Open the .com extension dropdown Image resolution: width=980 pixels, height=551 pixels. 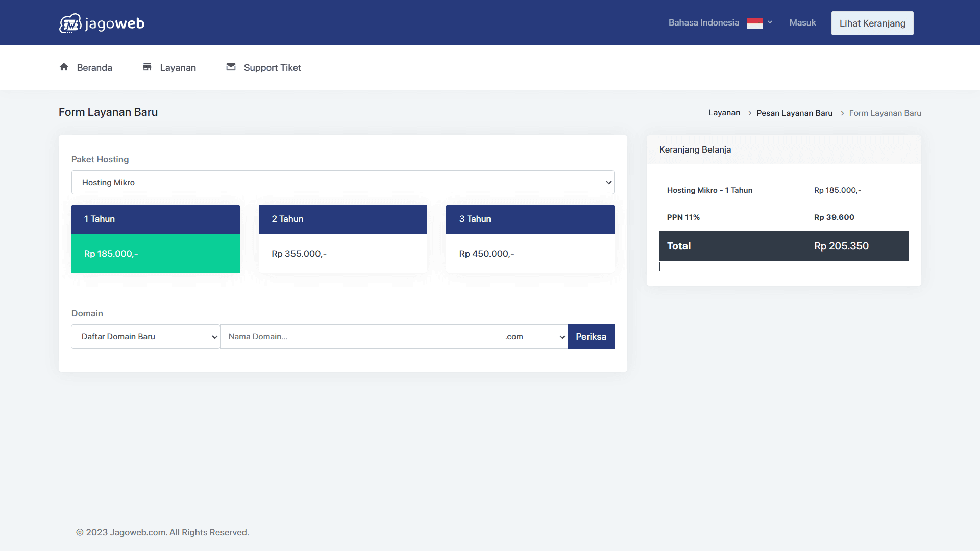coord(531,337)
